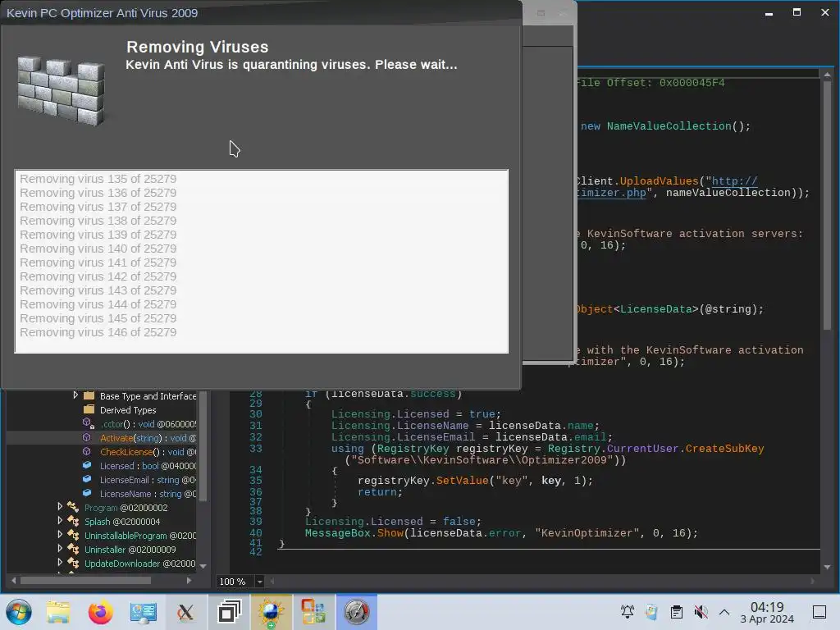Switch to the speedometer gauge taskbar app

click(356, 612)
